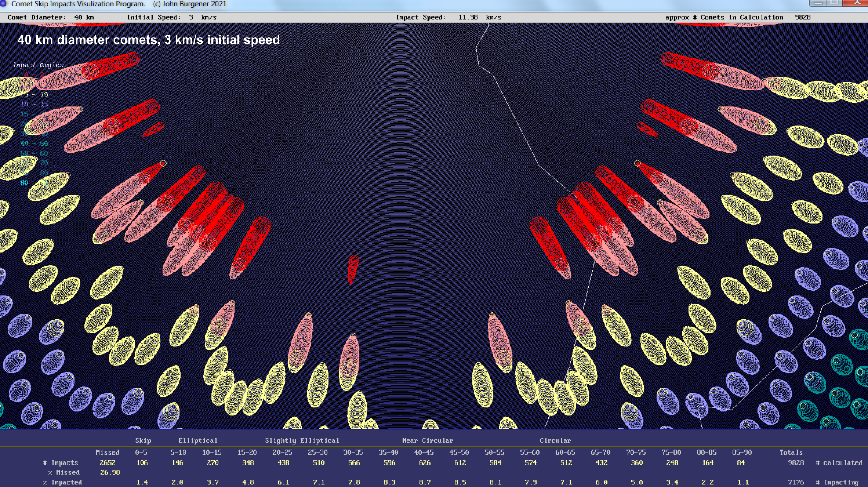Image resolution: width=868 pixels, height=487 pixels.
Task: Click the 40-45 angle impacts value 626
Action: tap(424, 462)
